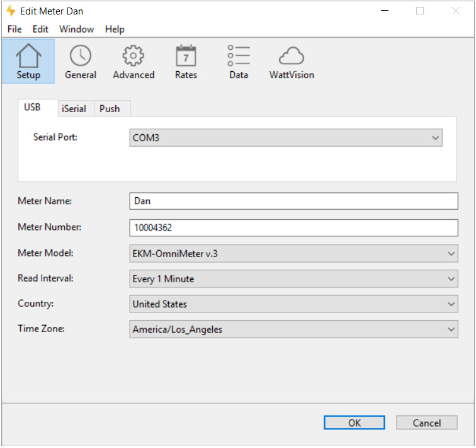Open the Window menu
The height and width of the screenshot is (448, 476).
pyautogui.click(x=76, y=29)
